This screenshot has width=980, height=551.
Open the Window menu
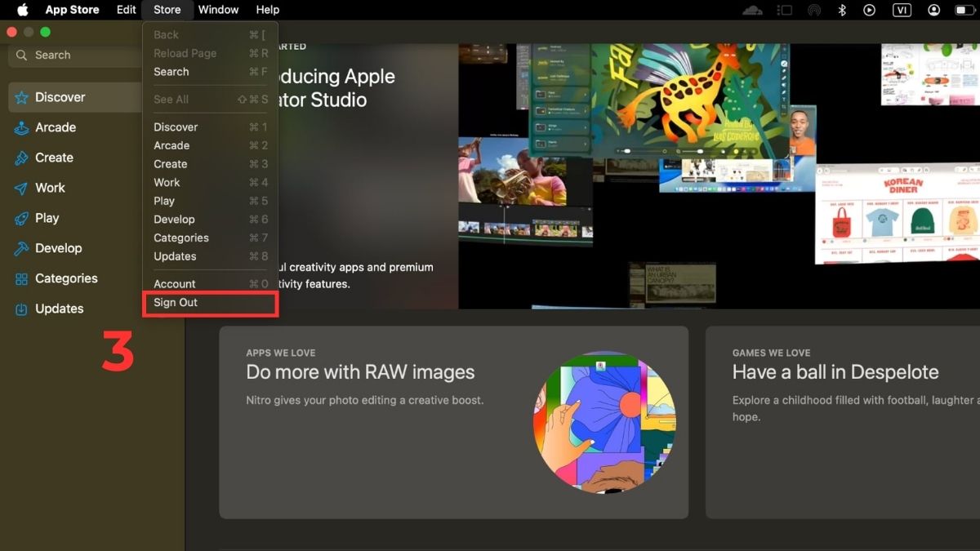pyautogui.click(x=218, y=10)
